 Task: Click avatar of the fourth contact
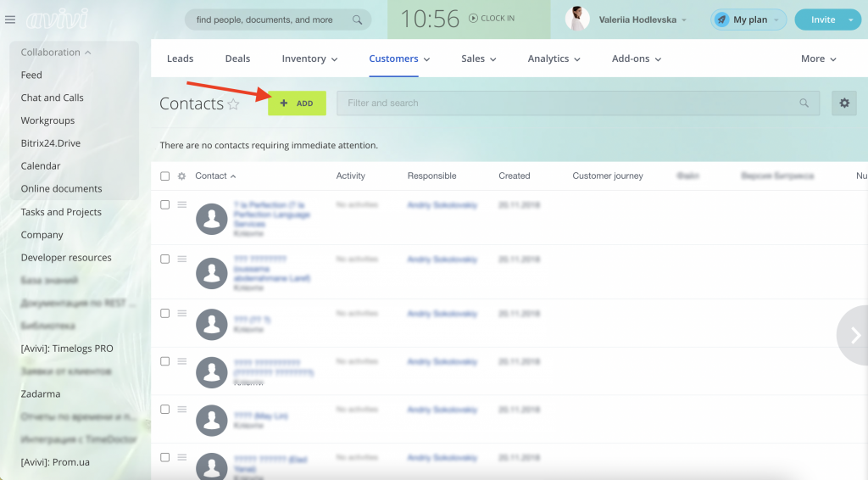211,372
